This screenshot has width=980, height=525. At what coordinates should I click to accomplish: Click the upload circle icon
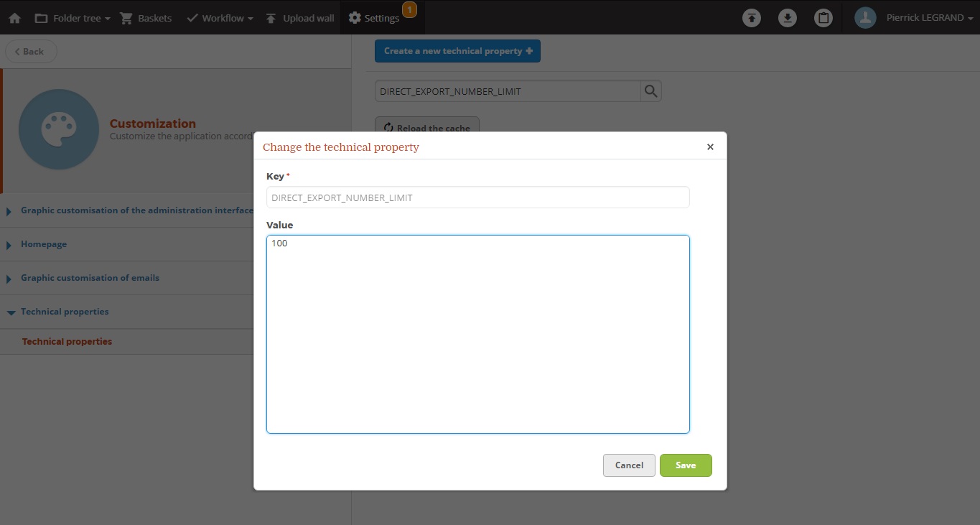click(752, 18)
